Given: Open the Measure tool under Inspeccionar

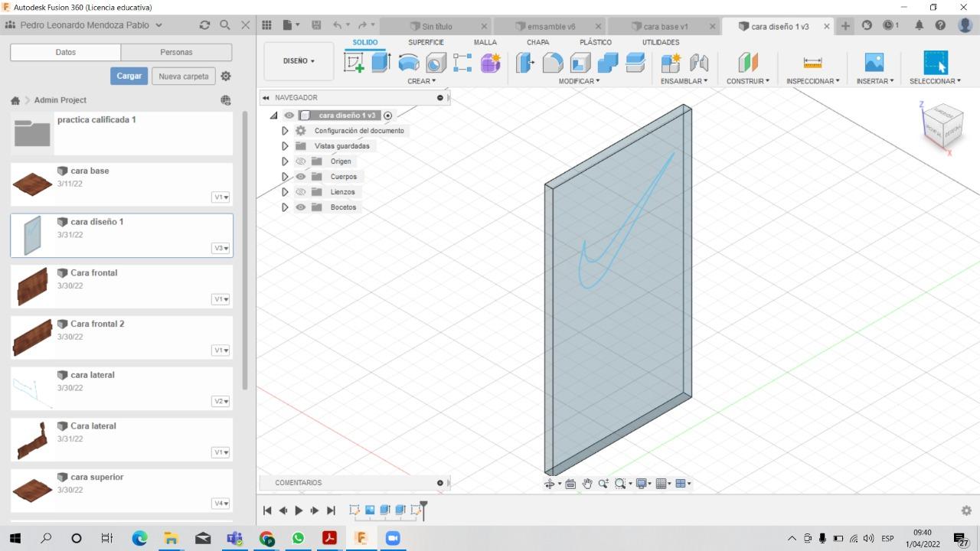Looking at the screenshot, I should coord(812,63).
